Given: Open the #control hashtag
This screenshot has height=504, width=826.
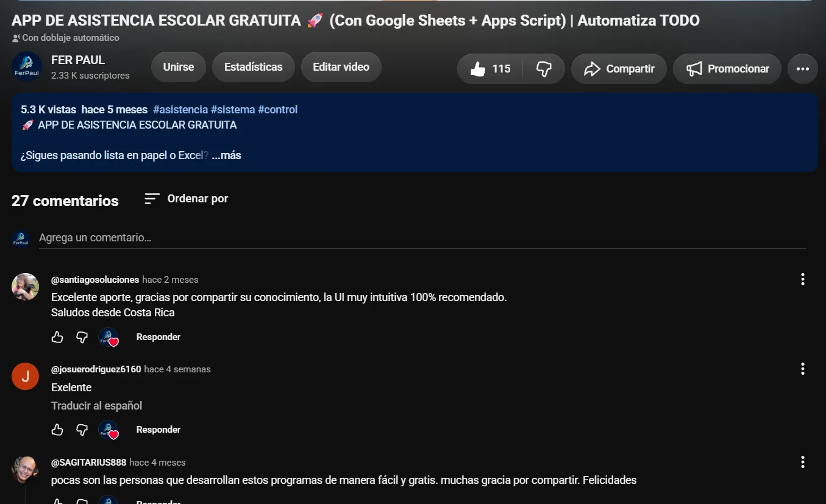Looking at the screenshot, I should pyautogui.click(x=278, y=110).
